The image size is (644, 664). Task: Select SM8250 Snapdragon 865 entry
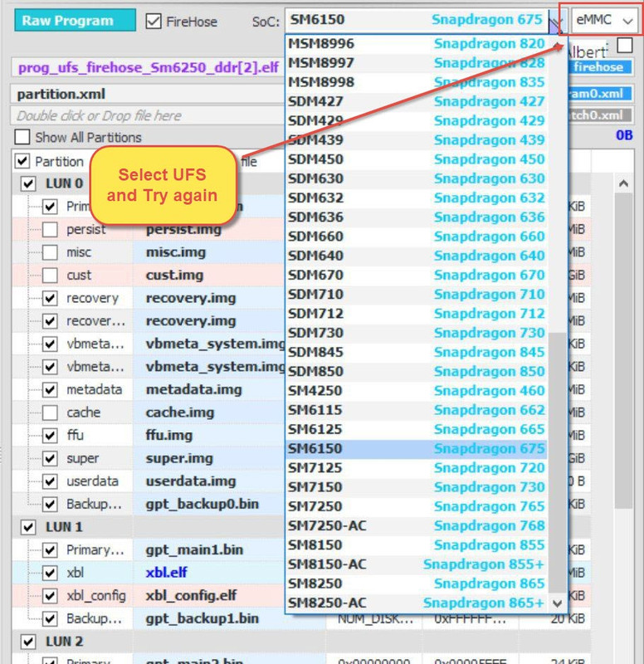click(x=417, y=583)
